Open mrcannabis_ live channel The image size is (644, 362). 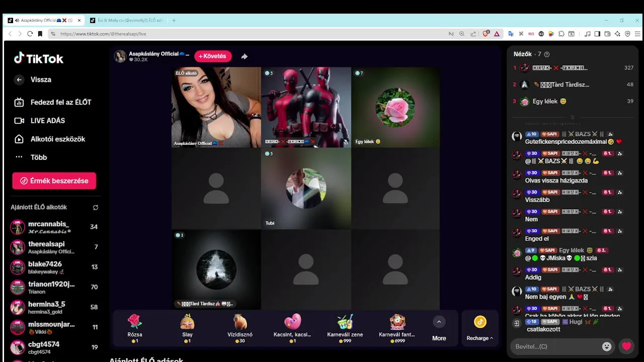click(54, 227)
